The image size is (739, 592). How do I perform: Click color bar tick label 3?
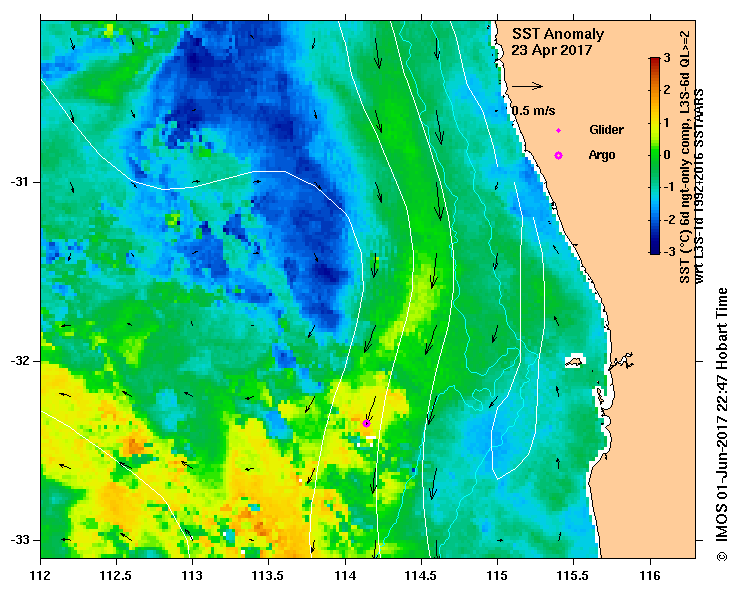pyautogui.click(x=667, y=58)
